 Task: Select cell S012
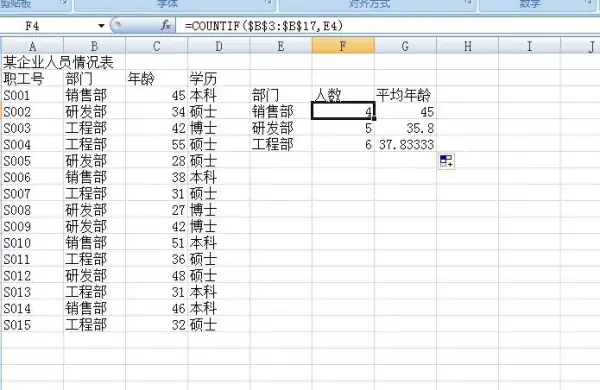click(x=33, y=276)
